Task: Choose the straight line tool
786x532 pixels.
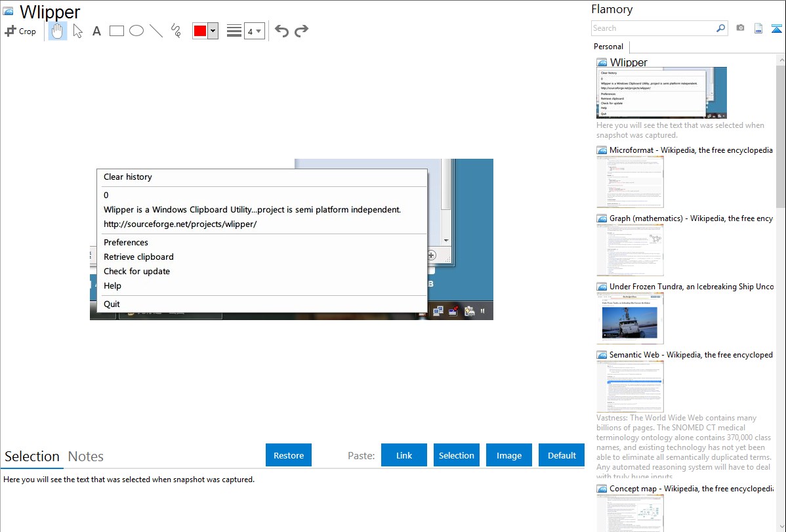Action: point(156,31)
